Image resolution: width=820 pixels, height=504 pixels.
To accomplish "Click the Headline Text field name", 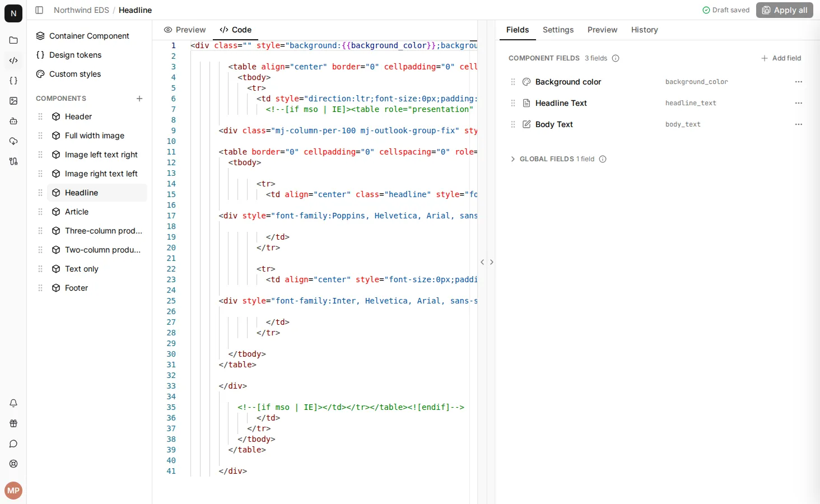I will [x=561, y=103].
